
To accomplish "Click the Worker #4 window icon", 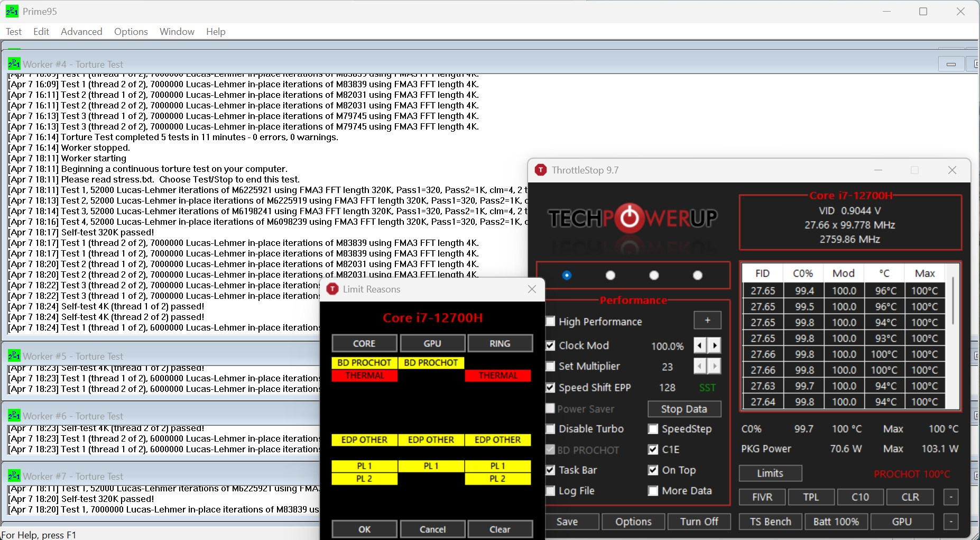I will (x=14, y=64).
